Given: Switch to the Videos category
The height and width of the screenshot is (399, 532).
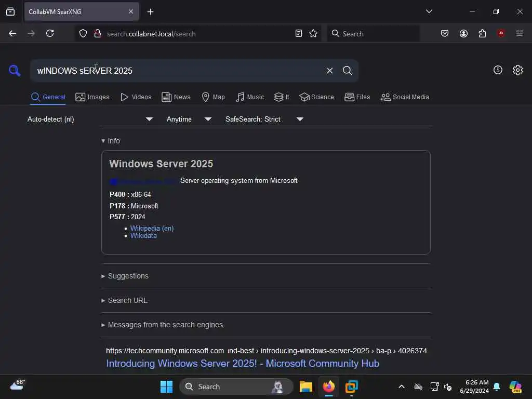Looking at the screenshot, I should (136, 97).
